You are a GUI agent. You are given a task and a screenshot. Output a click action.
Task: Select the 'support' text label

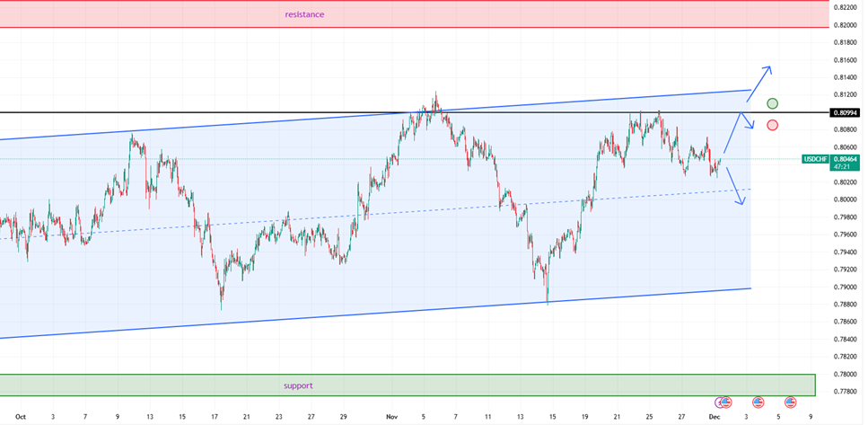(298, 385)
